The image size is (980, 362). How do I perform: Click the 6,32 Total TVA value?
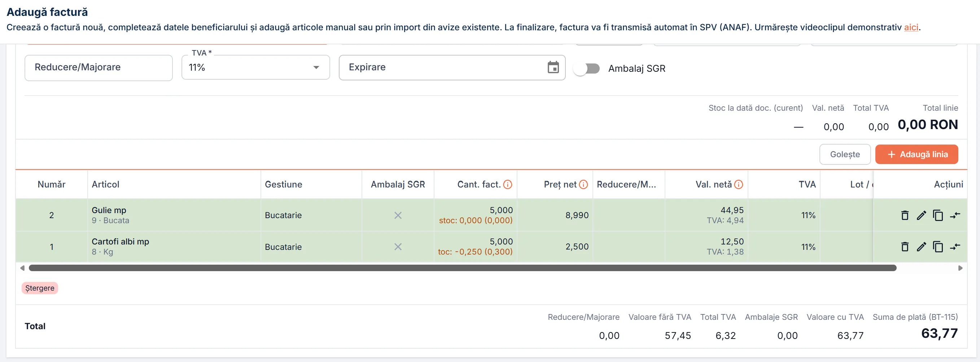coord(726,336)
